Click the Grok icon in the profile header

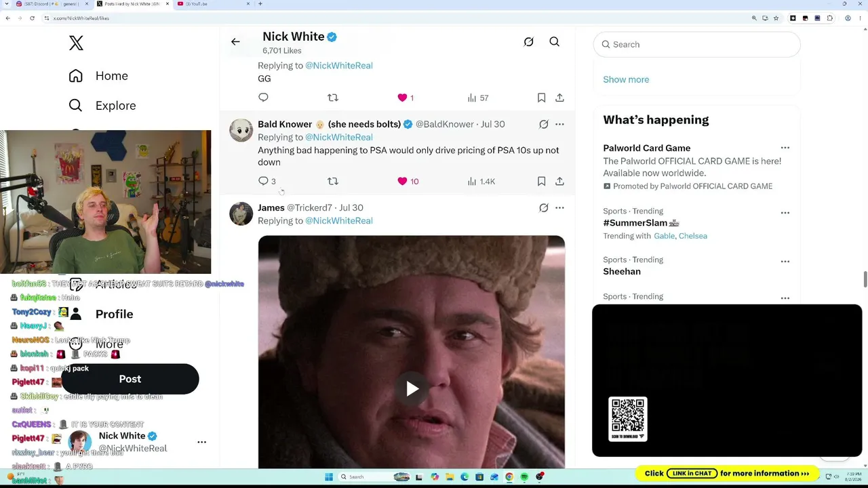[529, 42]
